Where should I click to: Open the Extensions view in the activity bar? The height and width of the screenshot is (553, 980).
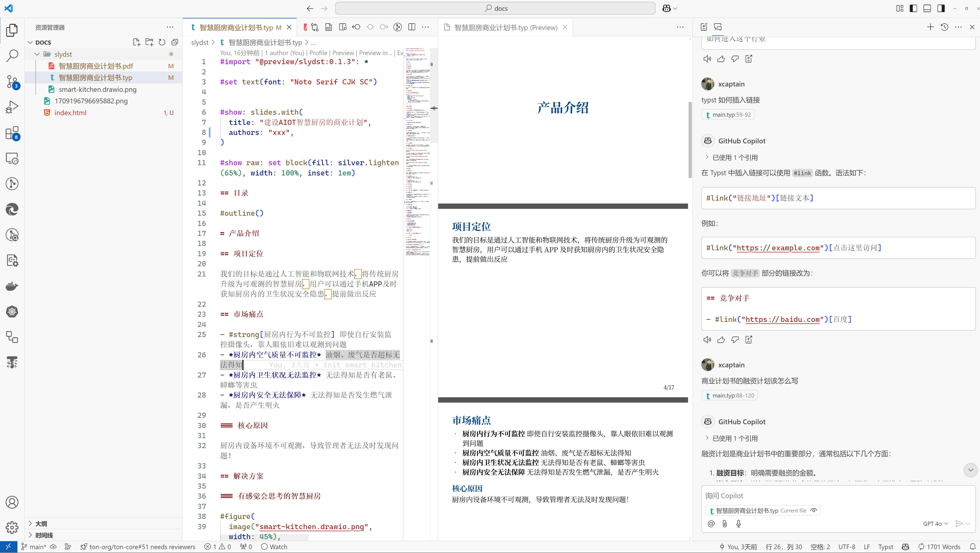click(x=12, y=134)
